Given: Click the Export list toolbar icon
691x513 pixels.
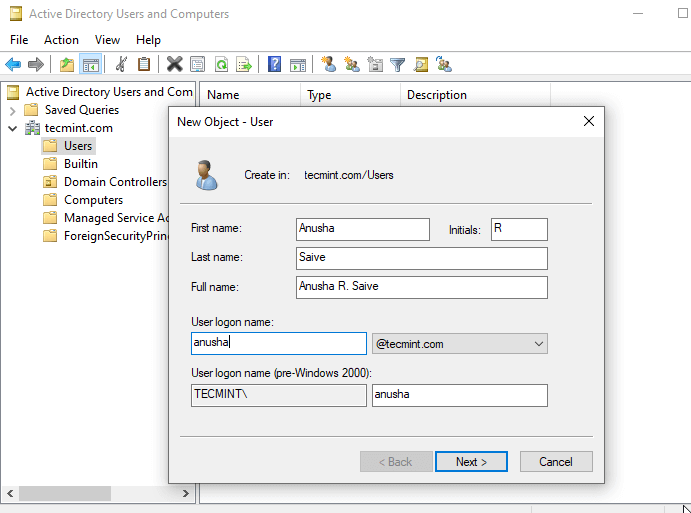Looking at the screenshot, I should [x=244, y=65].
